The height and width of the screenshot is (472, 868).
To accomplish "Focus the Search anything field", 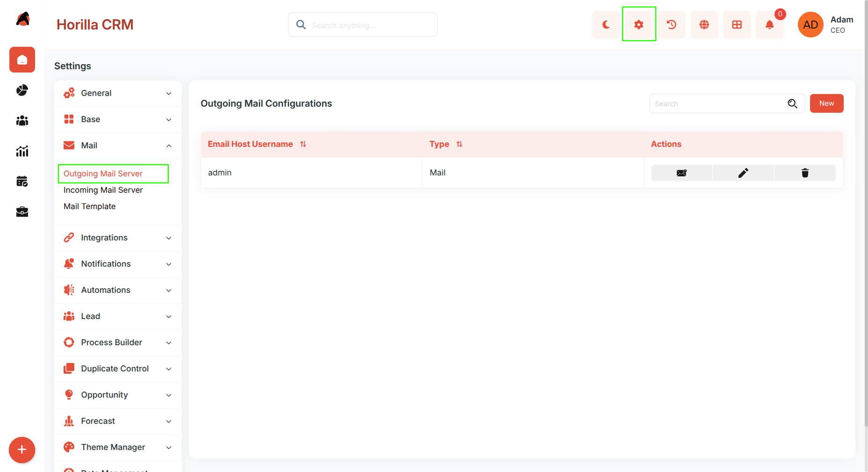I will (x=363, y=25).
